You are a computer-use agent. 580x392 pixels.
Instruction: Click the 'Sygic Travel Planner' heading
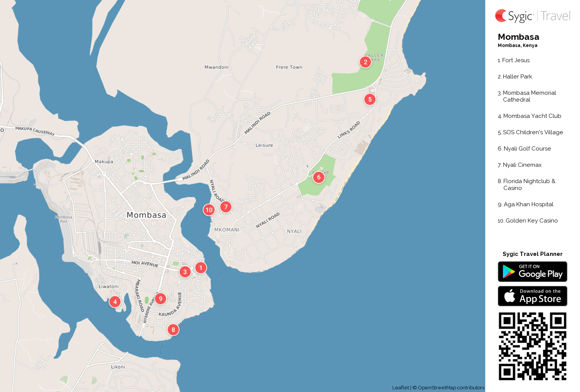click(x=533, y=254)
